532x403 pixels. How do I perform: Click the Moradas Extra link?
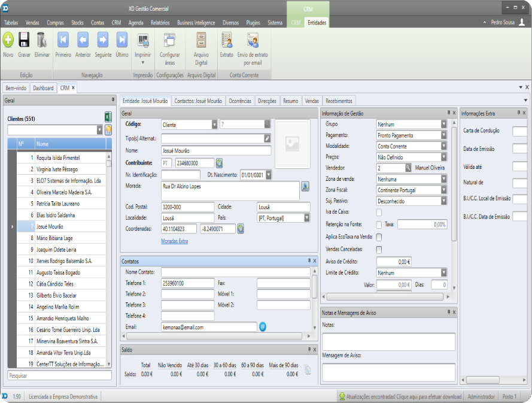(174, 241)
